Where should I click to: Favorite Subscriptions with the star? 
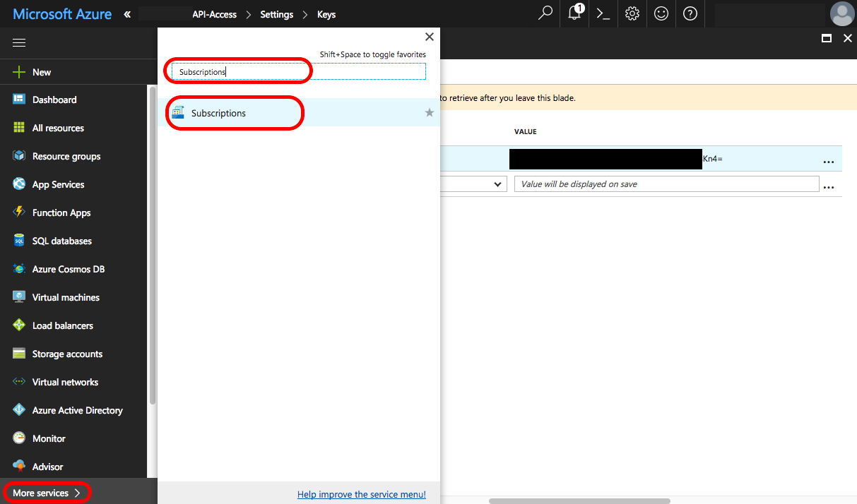click(429, 112)
